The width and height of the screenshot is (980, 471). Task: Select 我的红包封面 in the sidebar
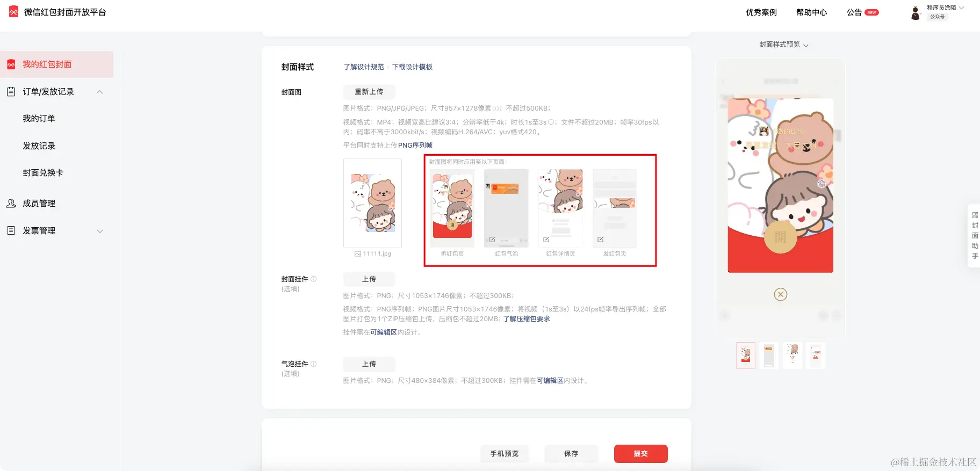pyautogui.click(x=56, y=64)
